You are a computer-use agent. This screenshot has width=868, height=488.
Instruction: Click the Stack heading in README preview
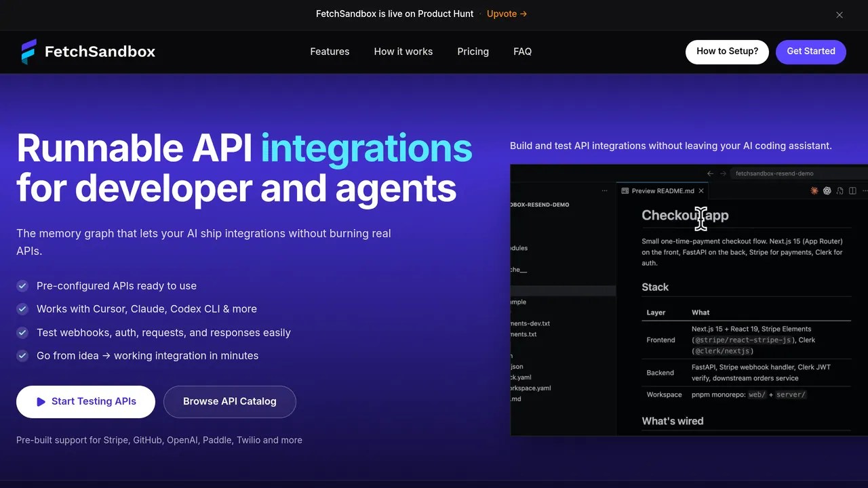click(655, 287)
